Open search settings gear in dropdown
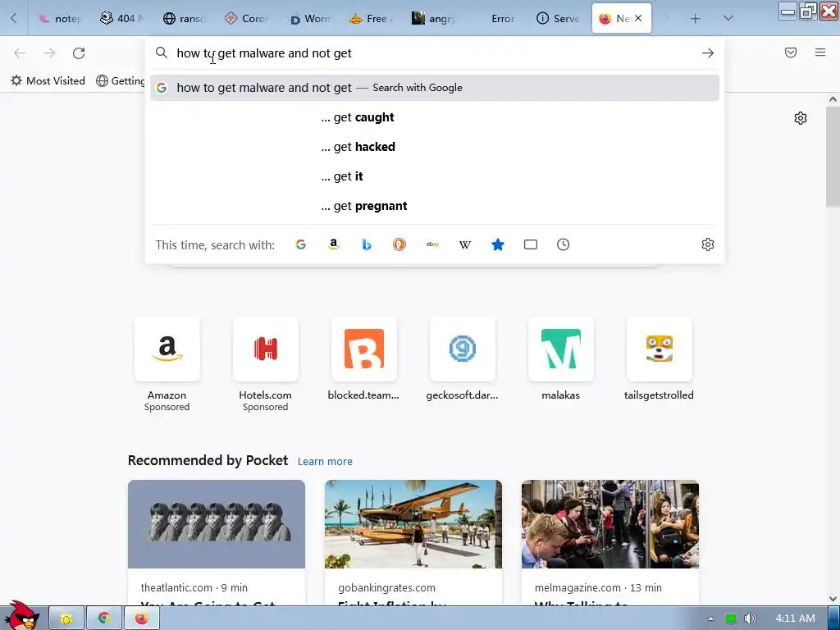Image resolution: width=840 pixels, height=630 pixels. [x=708, y=244]
